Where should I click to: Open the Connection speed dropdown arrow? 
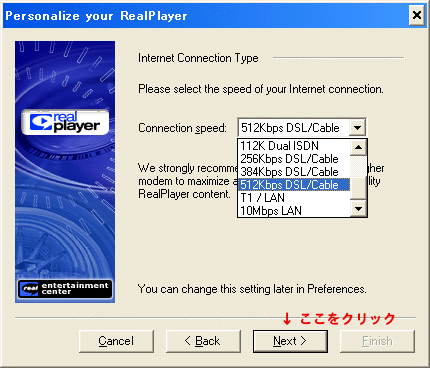click(x=357, y=127)
